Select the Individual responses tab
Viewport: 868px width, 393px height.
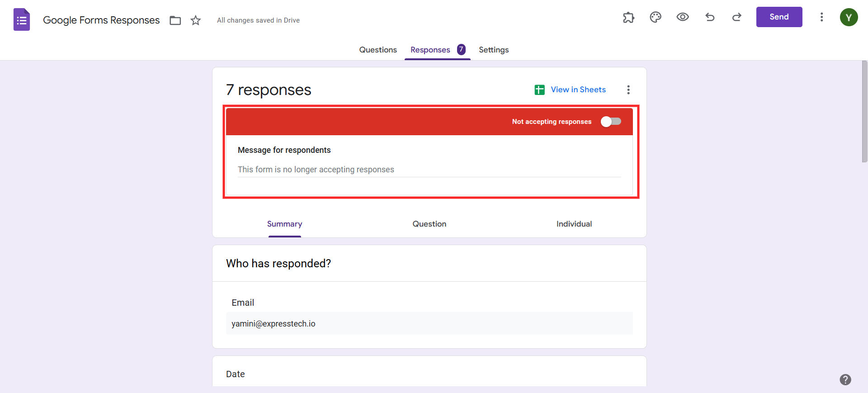click(574, 224)
